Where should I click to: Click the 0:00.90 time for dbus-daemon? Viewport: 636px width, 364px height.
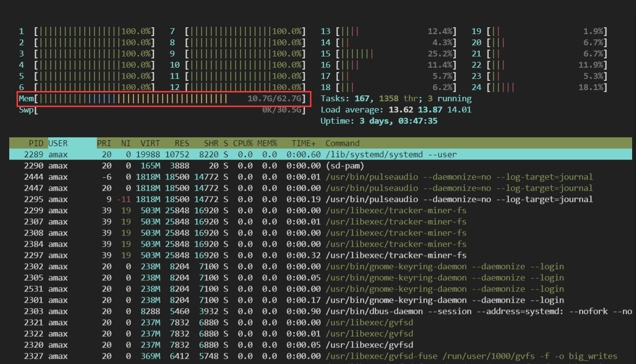pyautogui.click(x=304, y=311)
